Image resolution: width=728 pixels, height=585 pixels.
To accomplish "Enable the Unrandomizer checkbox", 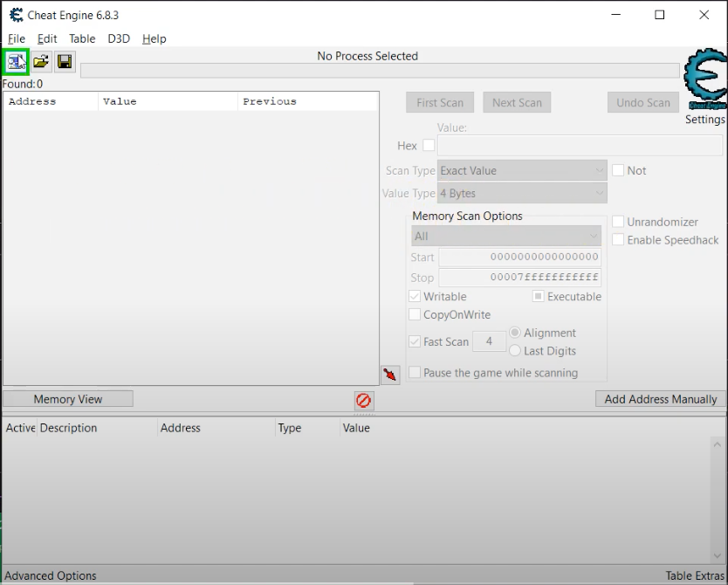I will (618, 222).
